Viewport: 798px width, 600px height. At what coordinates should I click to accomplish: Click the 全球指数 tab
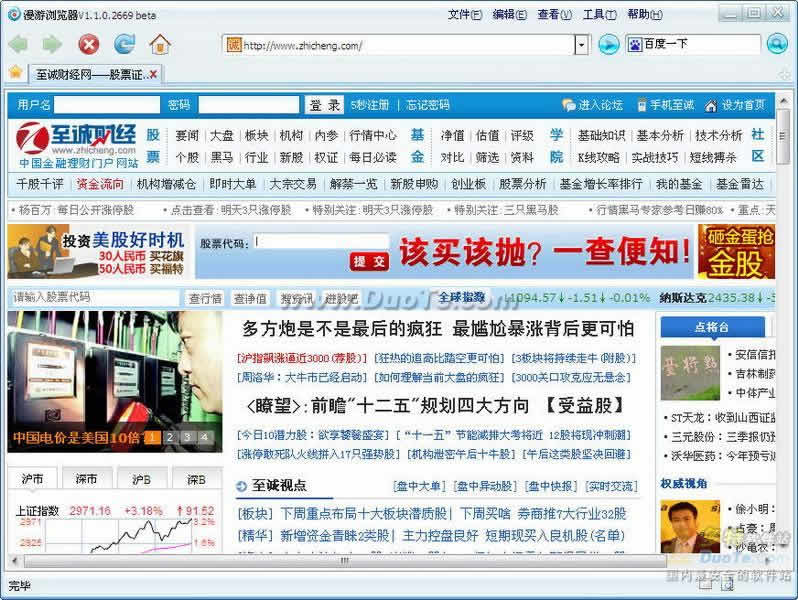[x=462, y=297]
